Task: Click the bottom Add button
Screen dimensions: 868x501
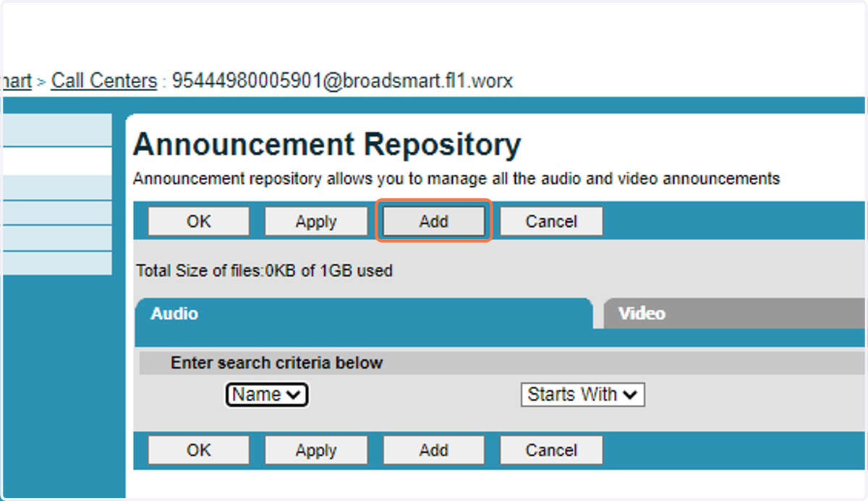Action: click(433, 450)
